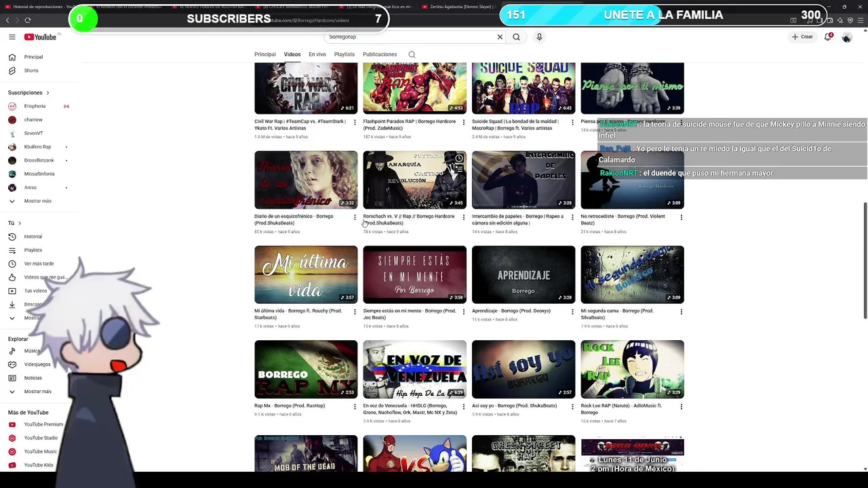Screen dimensions: 868x488
Task: Play the Rap MX video thumbnail
Action: point(306,369)
